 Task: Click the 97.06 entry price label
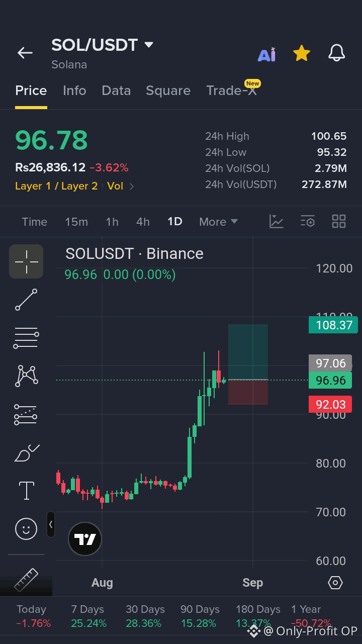pyautogui.click(x=330, y=363)
